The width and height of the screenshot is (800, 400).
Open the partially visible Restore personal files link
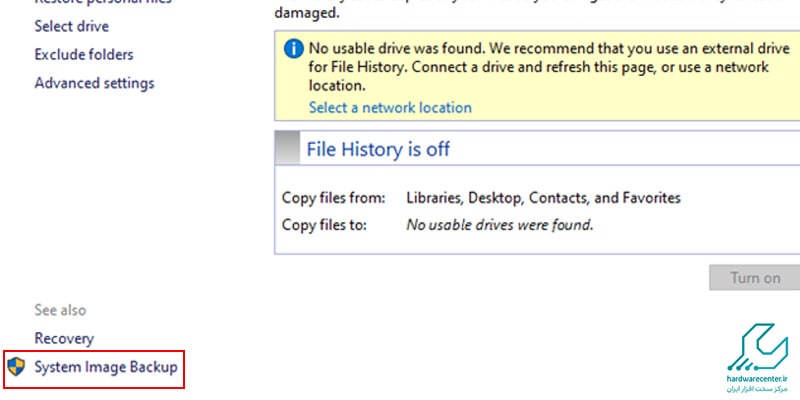point(103,2)
